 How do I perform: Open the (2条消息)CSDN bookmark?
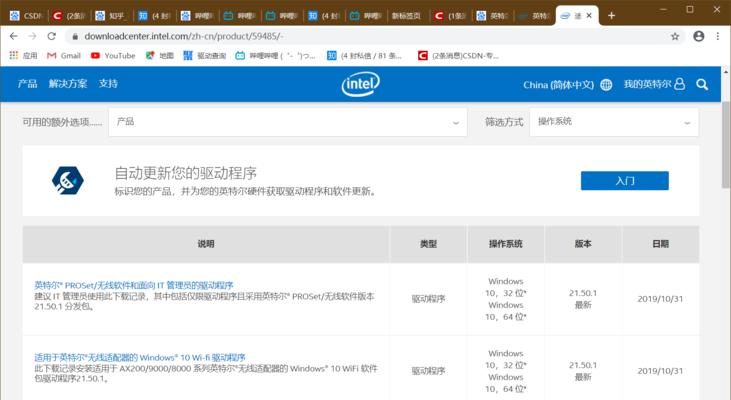click(458, 55)
